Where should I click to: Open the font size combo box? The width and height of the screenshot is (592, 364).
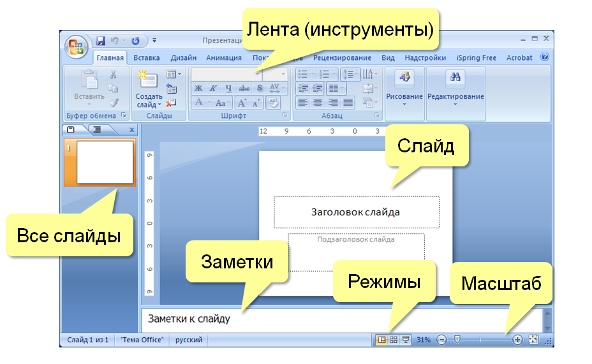(x=275, y=74)
